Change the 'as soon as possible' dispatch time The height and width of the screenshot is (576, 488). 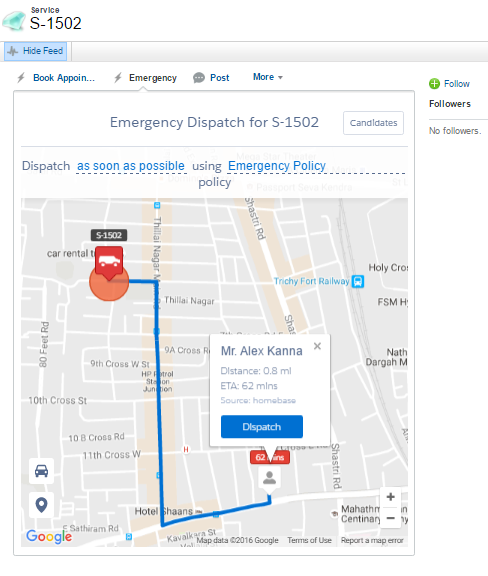[131, 166]
